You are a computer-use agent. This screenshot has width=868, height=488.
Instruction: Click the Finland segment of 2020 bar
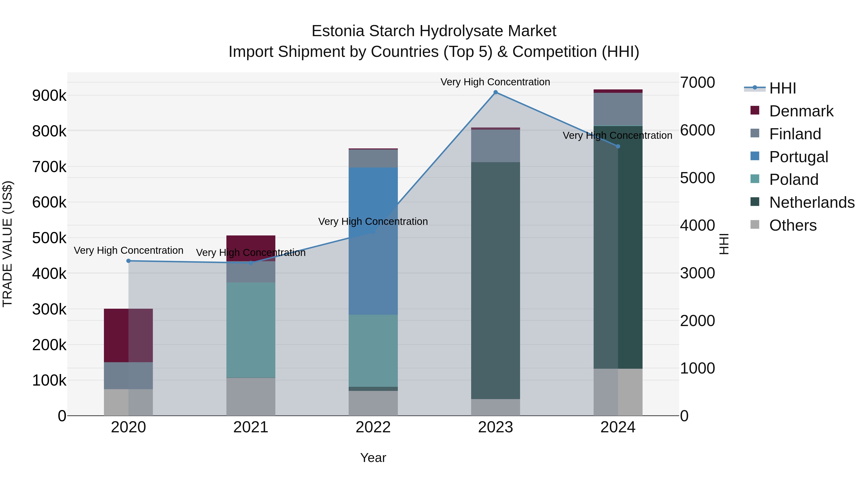(x=128, y=376)
